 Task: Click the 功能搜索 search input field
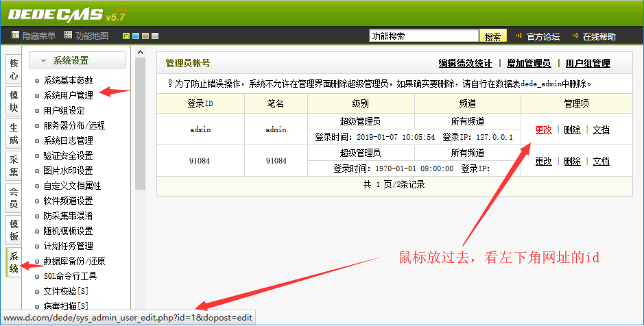(x=423, y=36)
